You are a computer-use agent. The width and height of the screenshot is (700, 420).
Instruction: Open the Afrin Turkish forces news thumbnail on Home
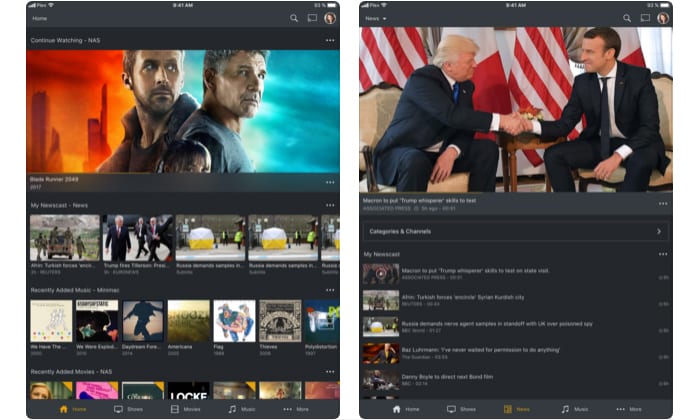click(x=65, y=237)
